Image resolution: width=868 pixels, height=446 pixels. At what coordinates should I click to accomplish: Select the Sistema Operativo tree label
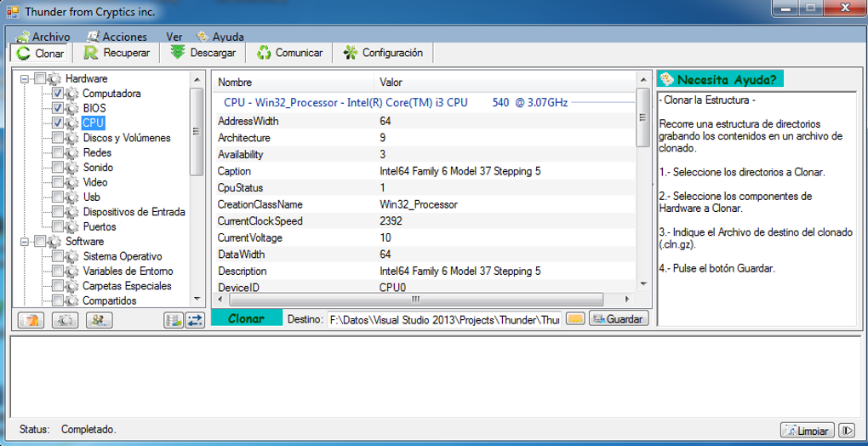[123, 257]
